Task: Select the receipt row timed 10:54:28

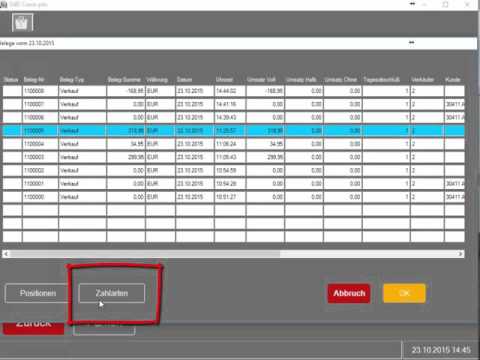Action: point(233,184)
